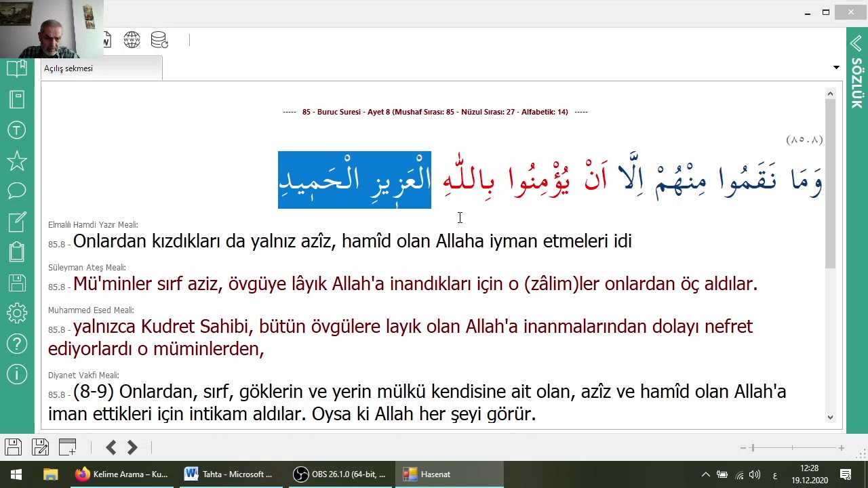Click Süleyman Ateş Meali label
Viewport: 868px width, 488px height.
click(x=87, y=267)
